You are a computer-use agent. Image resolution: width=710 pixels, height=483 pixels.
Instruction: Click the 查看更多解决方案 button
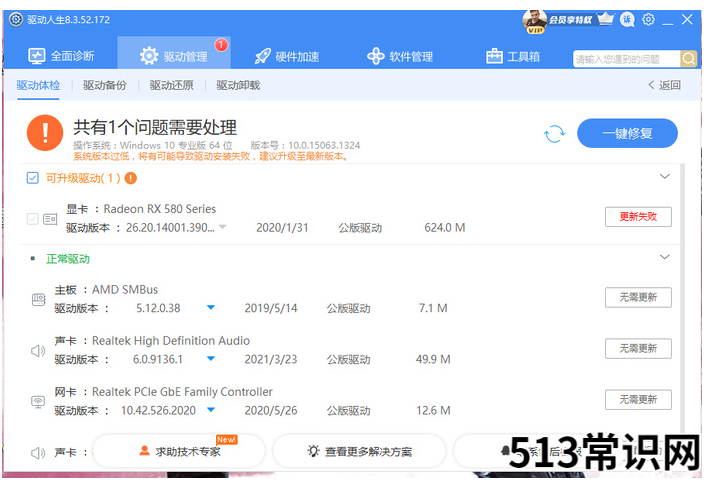coord(359,451)
